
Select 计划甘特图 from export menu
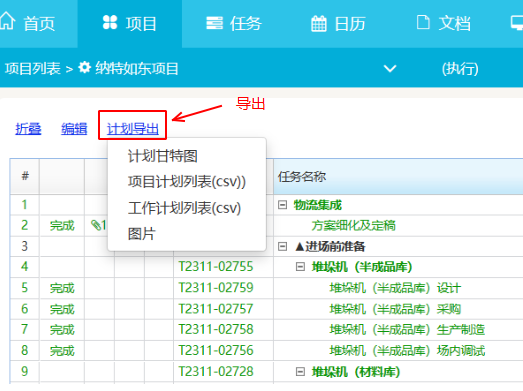coord(162,156)
